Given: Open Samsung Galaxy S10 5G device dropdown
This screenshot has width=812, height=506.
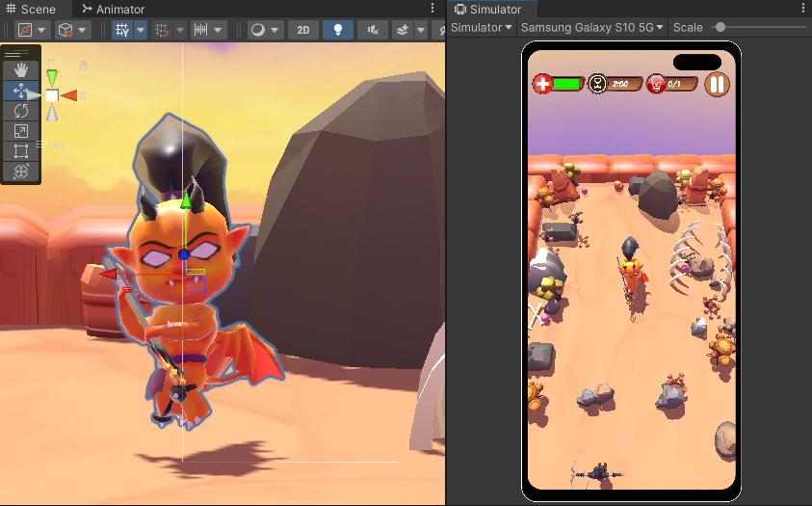Looking at the screenshot, I should pyautogui.click(x=592, y=27).
